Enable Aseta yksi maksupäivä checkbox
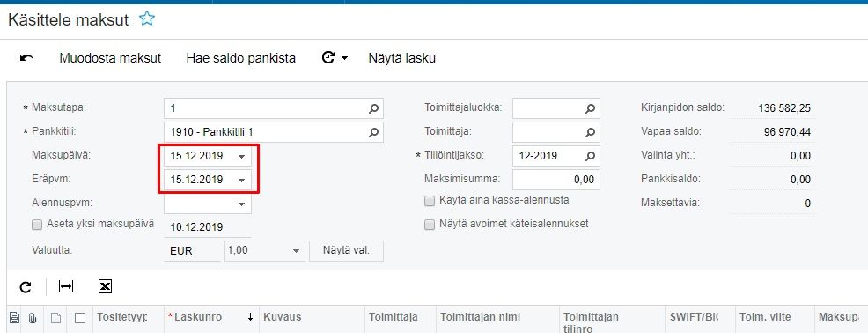 (x=37, y=225)
